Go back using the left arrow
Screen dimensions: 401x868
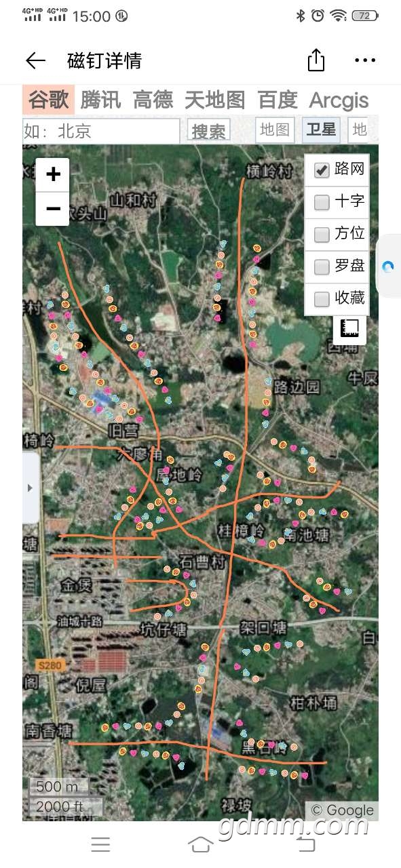tap(35, 60)
